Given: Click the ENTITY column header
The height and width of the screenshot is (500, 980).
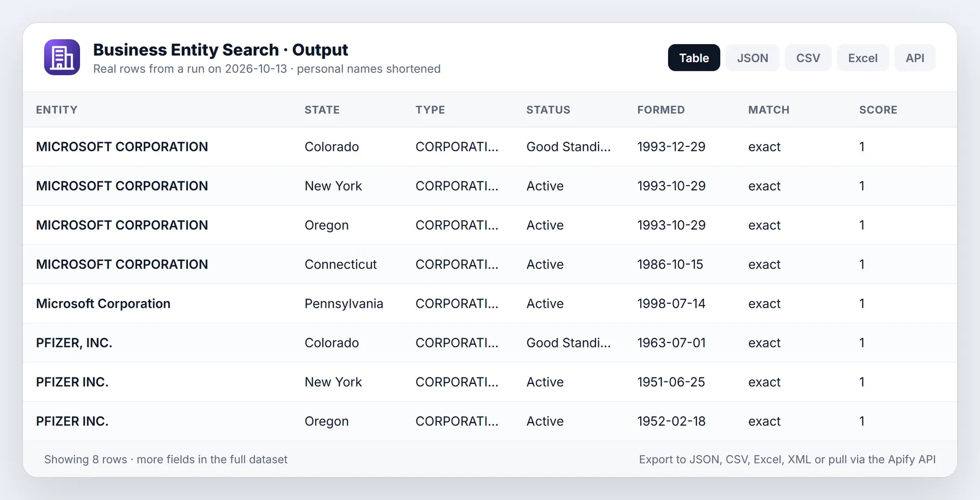Looking at the screenshot, I should coord(57,109).
